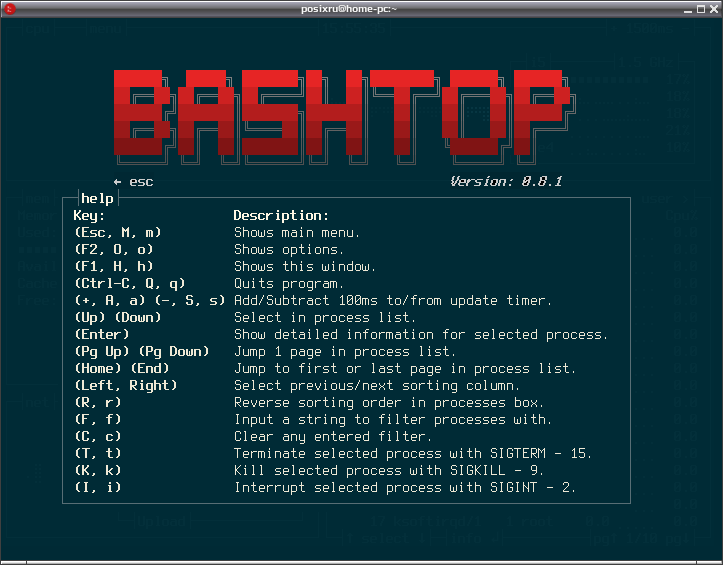Maximize the terminal window
This screenshot has height=565, width=723.
click(701, 9)
